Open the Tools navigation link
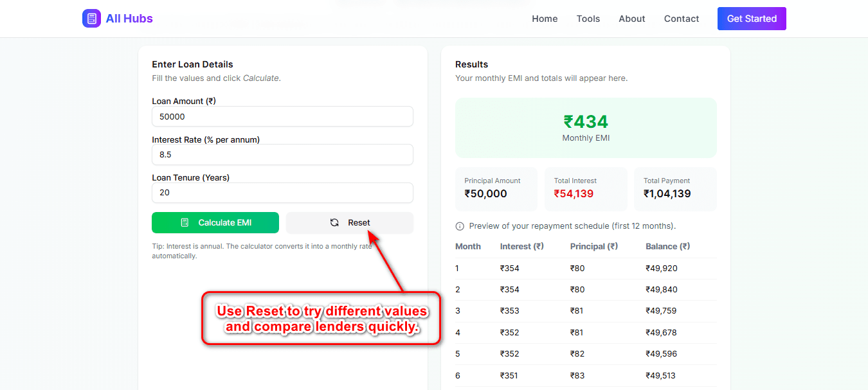The height and width of the screenshot is (390, 868). [588, 19]
